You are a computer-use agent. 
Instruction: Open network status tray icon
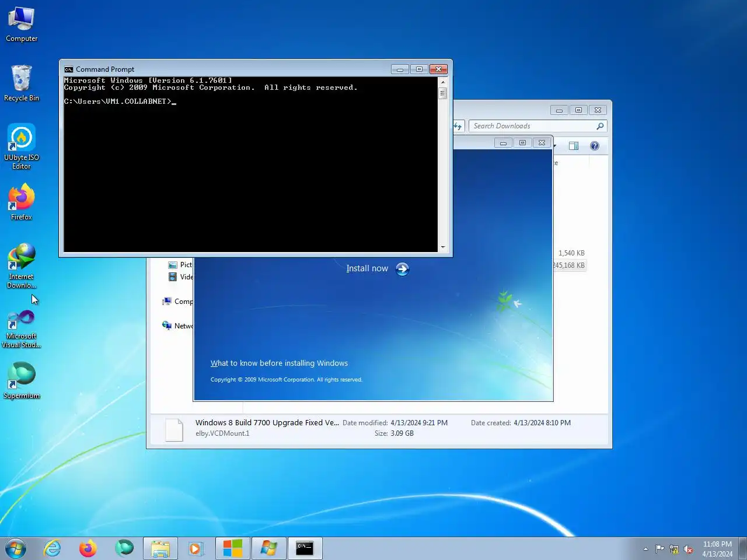pos(674,549)
